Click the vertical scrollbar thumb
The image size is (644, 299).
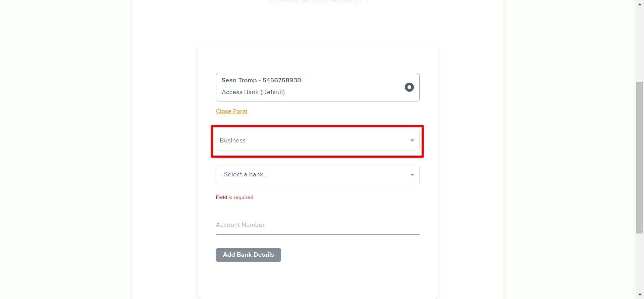pyautogui.click(x=640, y=158)
